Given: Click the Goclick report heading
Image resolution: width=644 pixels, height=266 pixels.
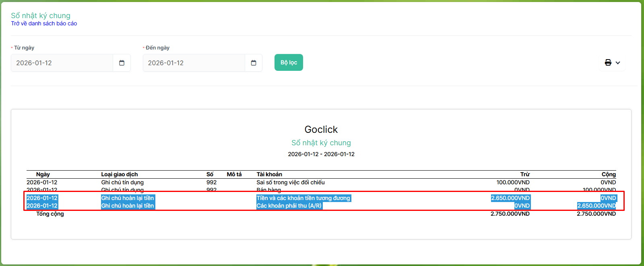Looking at the screenshot, I should click(321, 130).
